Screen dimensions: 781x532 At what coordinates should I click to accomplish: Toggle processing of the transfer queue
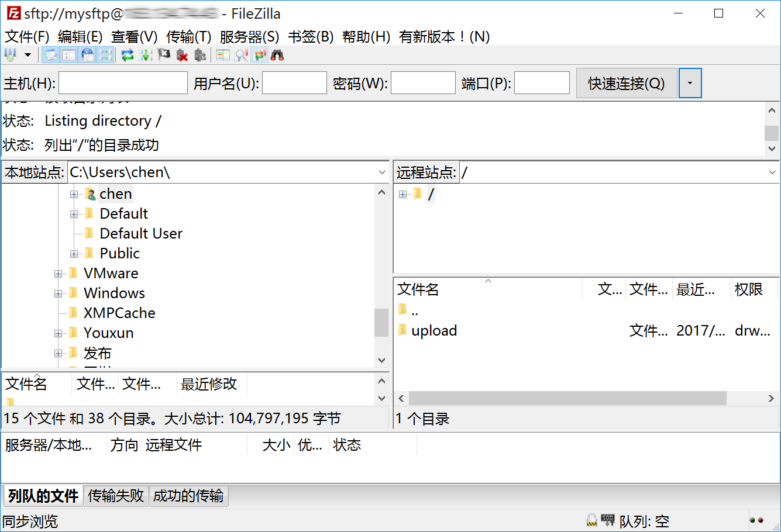(x=146, y=56)
